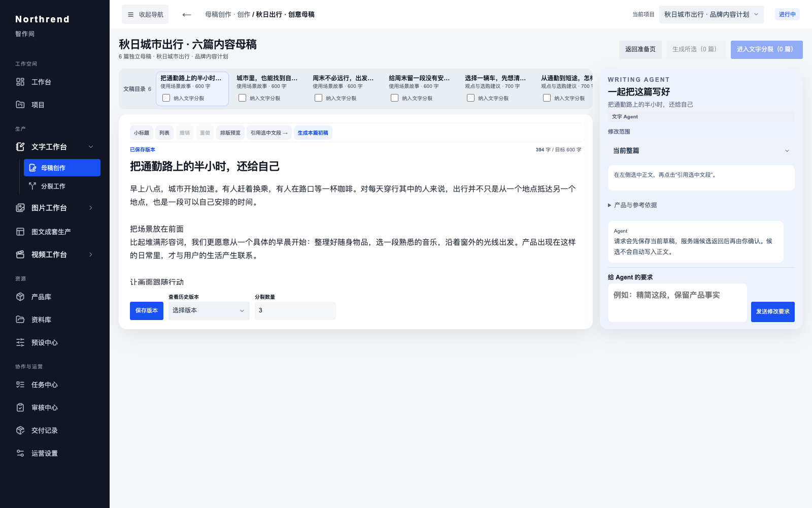Click the 资料库 folder icon
Viewport: 812px width, 508px height.
click(x=20, y=320)
